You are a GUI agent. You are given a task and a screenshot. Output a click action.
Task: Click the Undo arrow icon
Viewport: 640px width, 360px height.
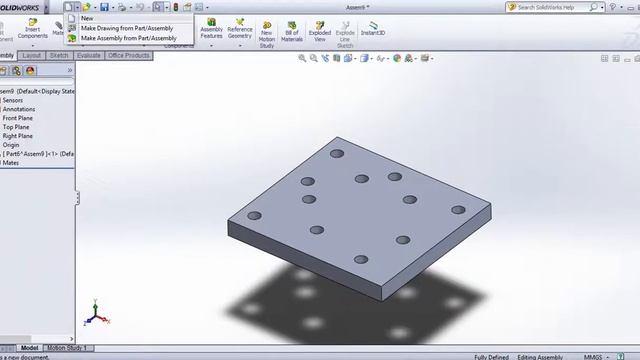pyautogui.click(x=140, y=7)
